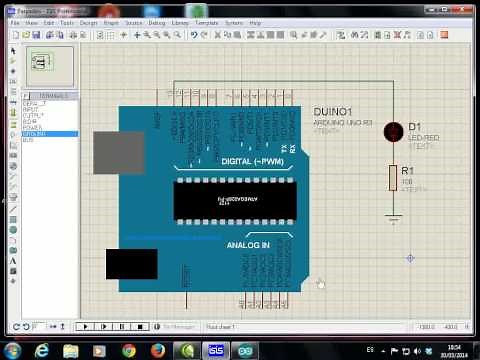Open the Design menu

click(x=88, y=23)
